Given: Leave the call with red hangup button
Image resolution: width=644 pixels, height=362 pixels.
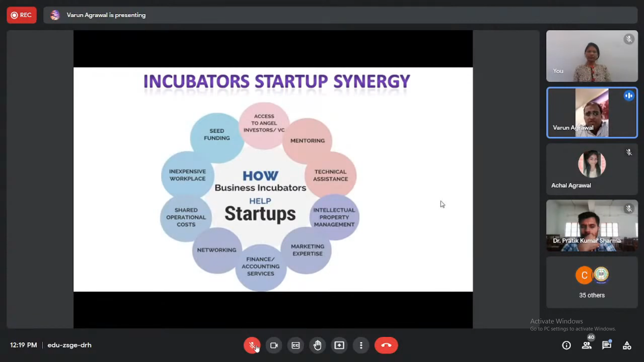Looking at the screenshot, I should [386, 345].
